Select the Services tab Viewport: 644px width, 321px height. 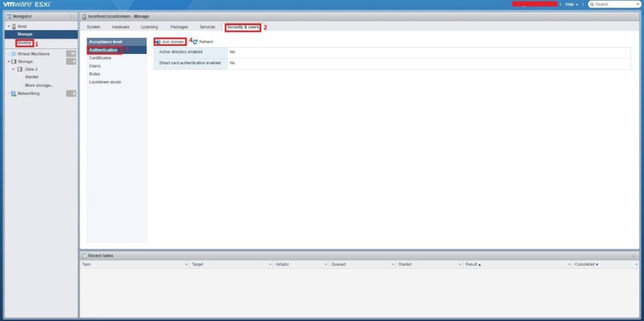(208, 27)
